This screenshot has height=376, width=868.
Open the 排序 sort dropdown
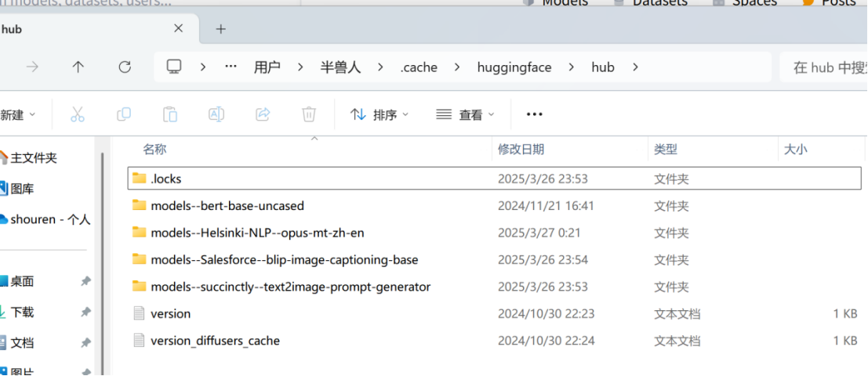(380, 115)
